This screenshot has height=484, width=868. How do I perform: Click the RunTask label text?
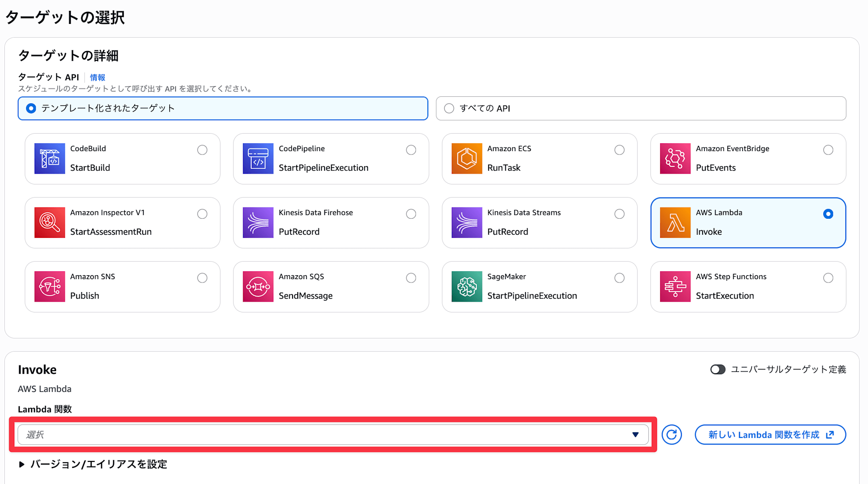[x=504, y=168]
